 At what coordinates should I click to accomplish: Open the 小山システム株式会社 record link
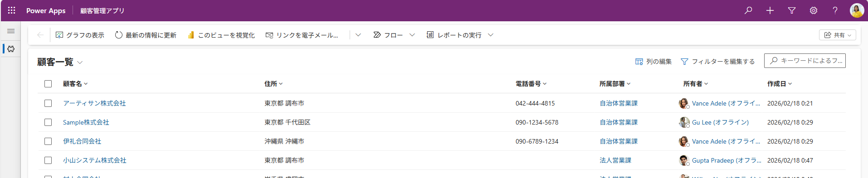[95, 160]
